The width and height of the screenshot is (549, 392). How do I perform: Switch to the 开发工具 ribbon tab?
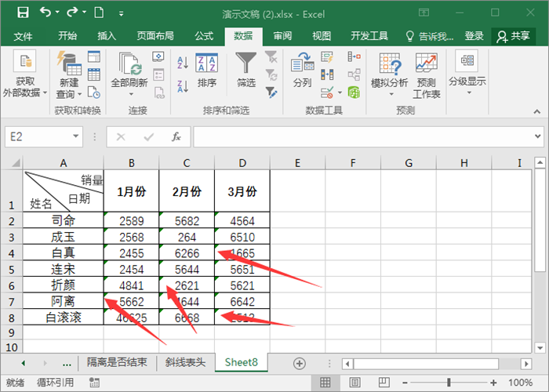tap(369, 36)
